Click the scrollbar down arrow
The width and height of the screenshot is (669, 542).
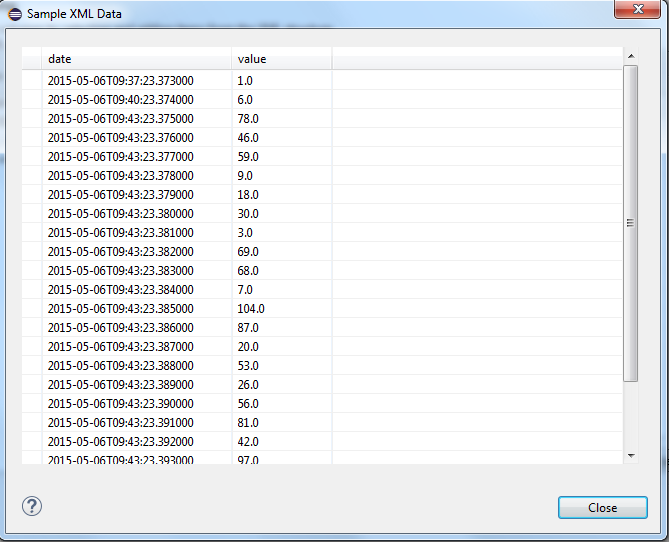coord(631,456)
